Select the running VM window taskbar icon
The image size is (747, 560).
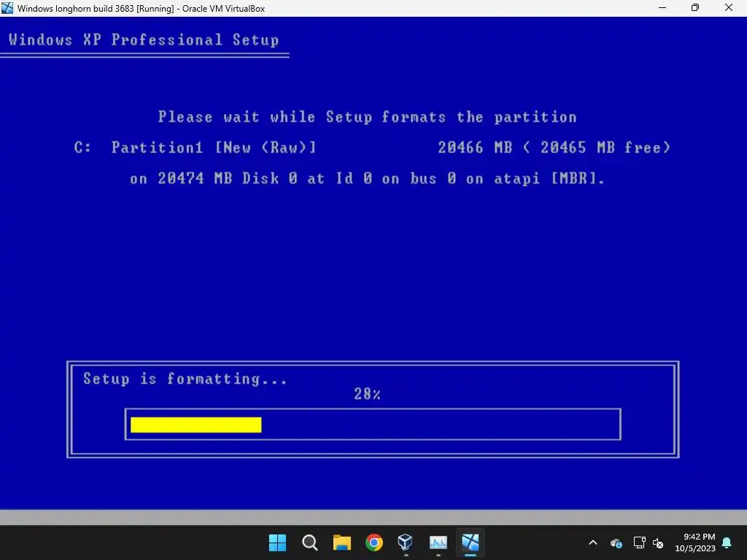(x=471, y=542)
